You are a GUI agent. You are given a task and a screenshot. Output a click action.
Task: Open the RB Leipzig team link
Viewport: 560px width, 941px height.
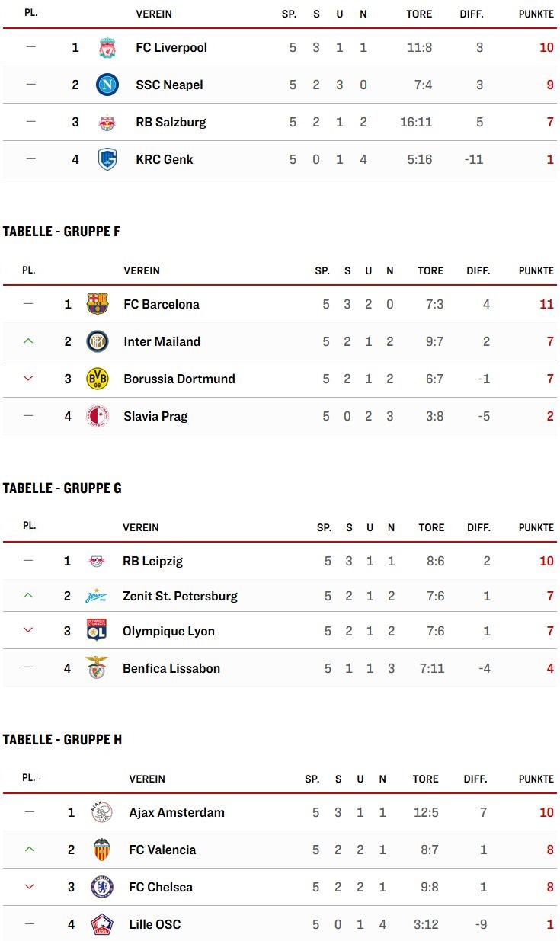point(152,561)
